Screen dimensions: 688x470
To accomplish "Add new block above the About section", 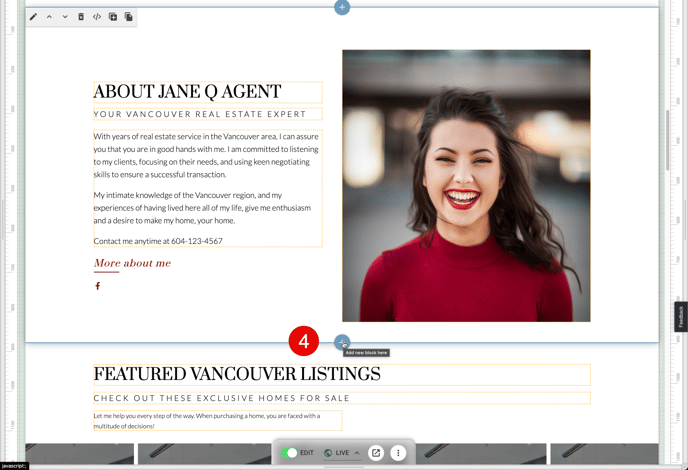I will click(342, 7).
